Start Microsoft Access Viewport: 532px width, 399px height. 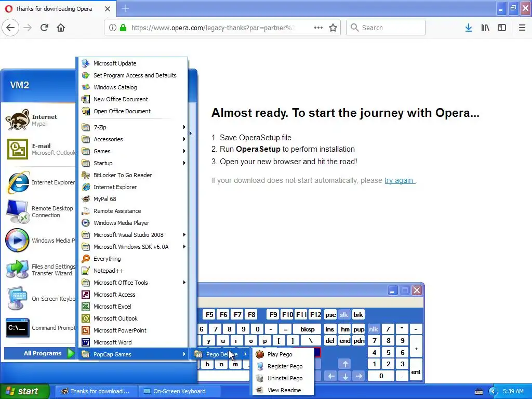pyautogui.click(x=133, y=295)
